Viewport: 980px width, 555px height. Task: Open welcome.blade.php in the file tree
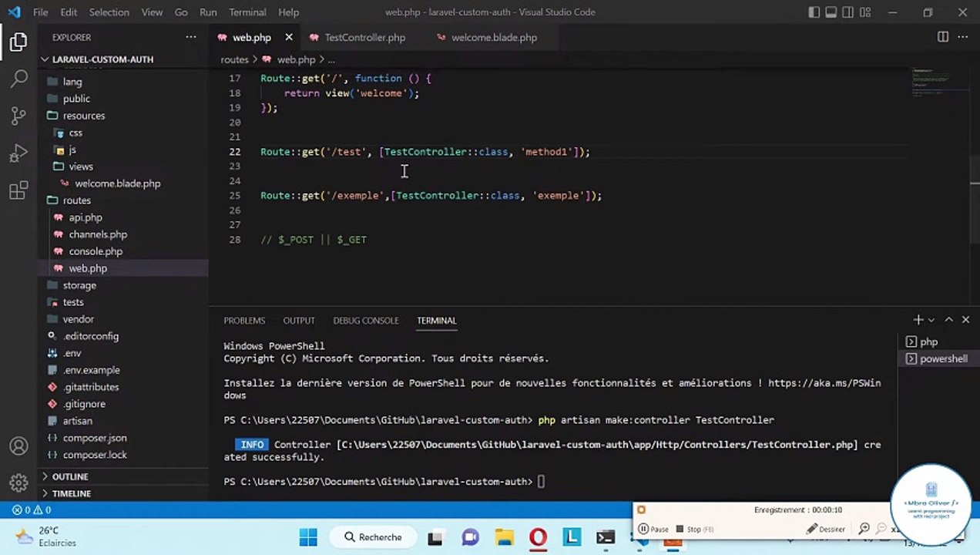pyautogui.click(x=123, y=183)
